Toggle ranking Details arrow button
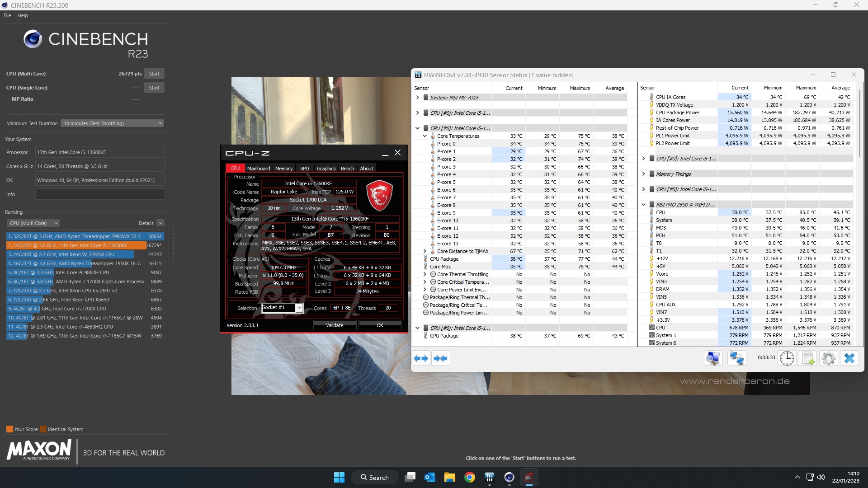The height and width of the screenshot is (488, 868). pyautogui.click(x=160, y=223)
